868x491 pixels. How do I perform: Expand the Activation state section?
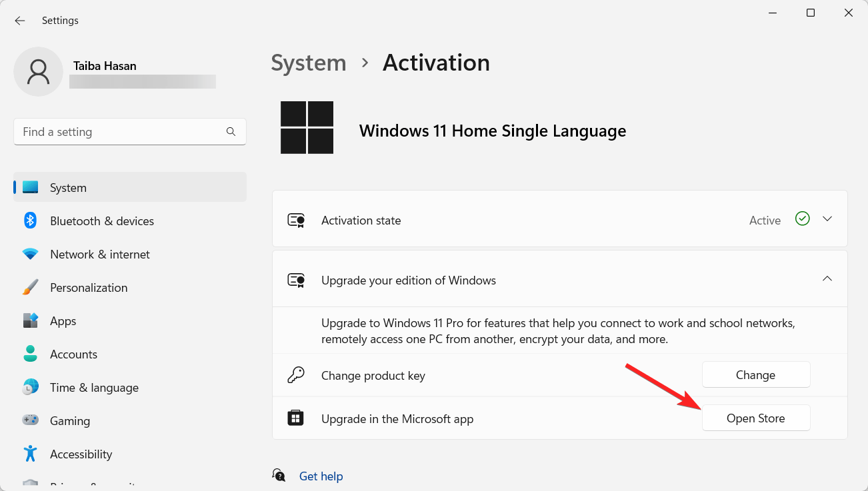pos(827,219)
